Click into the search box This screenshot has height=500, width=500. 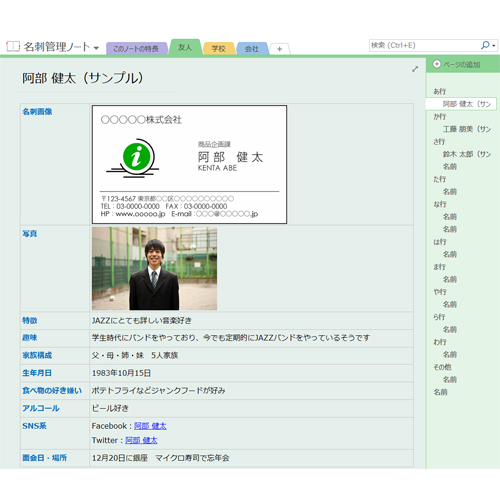[x=424, y=45]
